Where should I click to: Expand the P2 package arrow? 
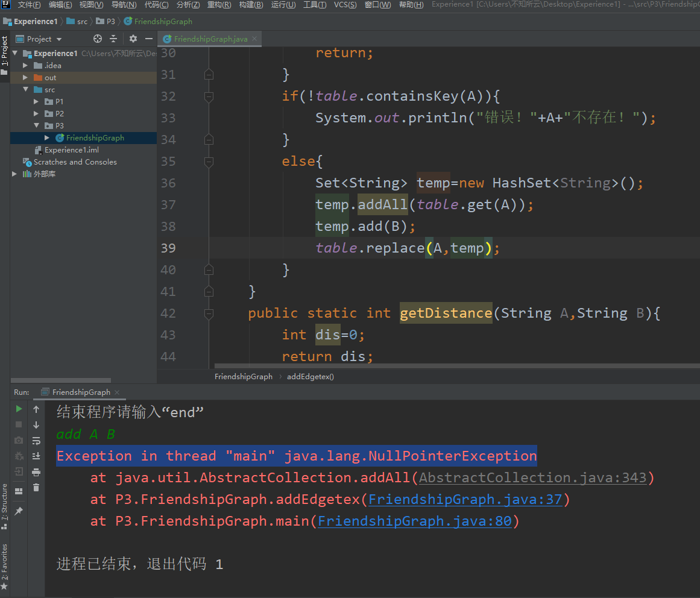pyautogui.click(x=36, y=113)
